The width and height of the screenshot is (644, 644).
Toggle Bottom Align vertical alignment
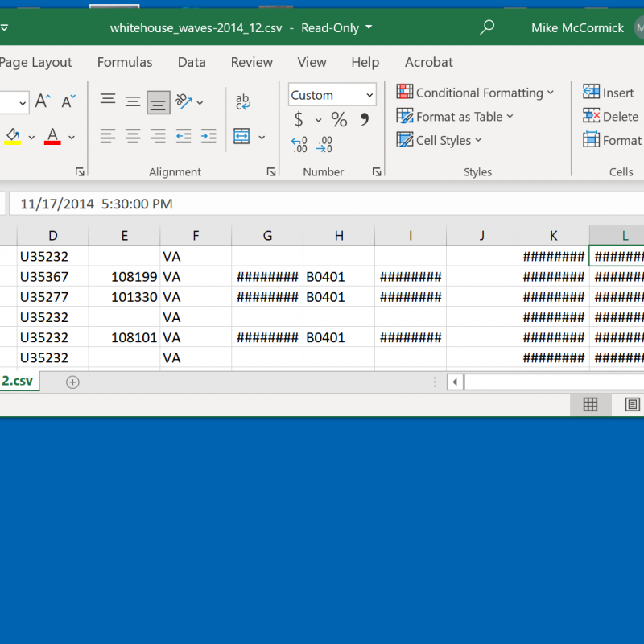(158, 101)
